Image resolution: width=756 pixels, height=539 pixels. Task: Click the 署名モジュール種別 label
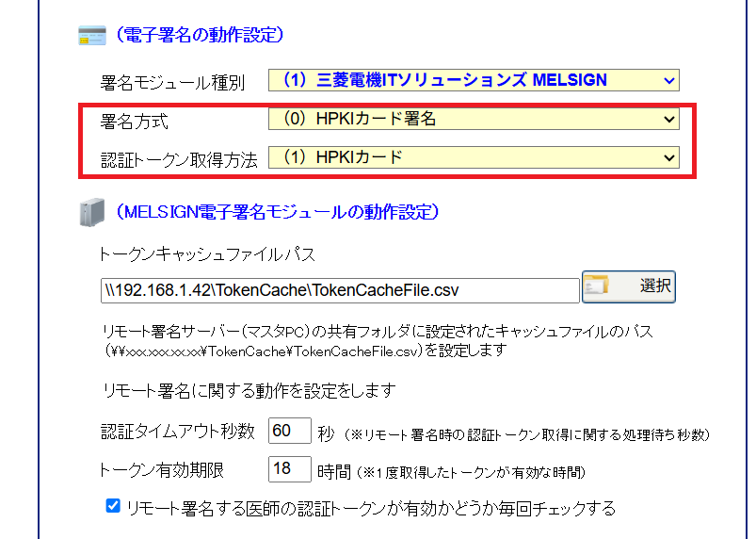point(172,83)
